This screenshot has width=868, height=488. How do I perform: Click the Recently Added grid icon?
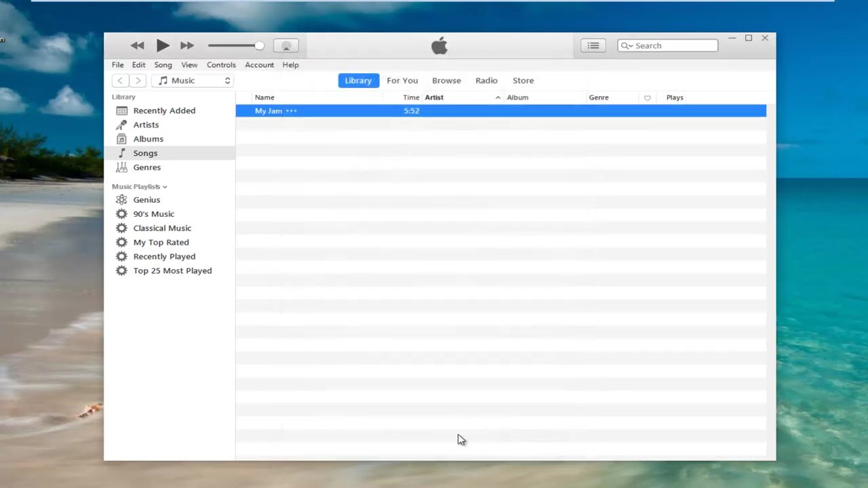tap(121, 110)
